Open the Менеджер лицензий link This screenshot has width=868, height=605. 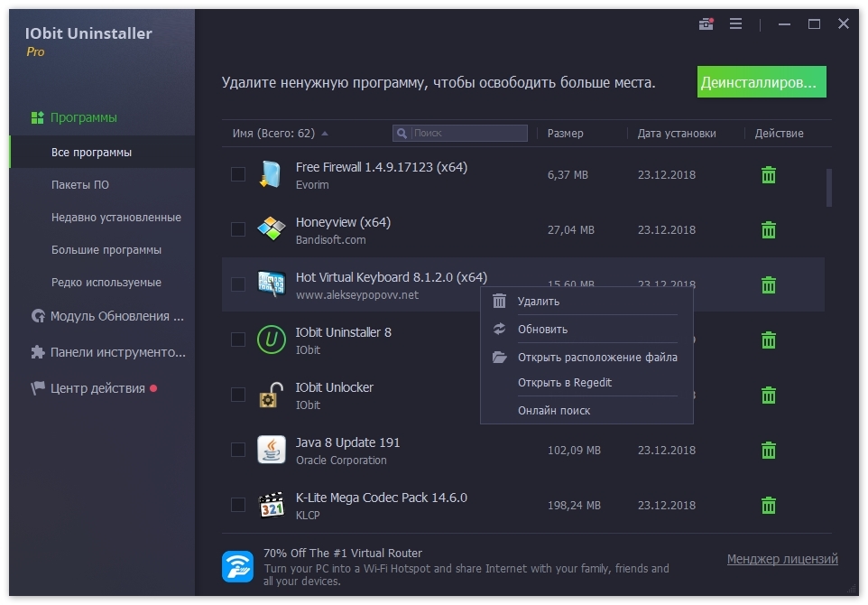782,559
